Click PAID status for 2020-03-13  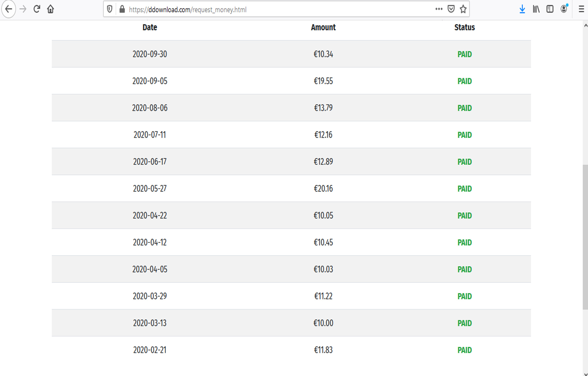point(464,323)
